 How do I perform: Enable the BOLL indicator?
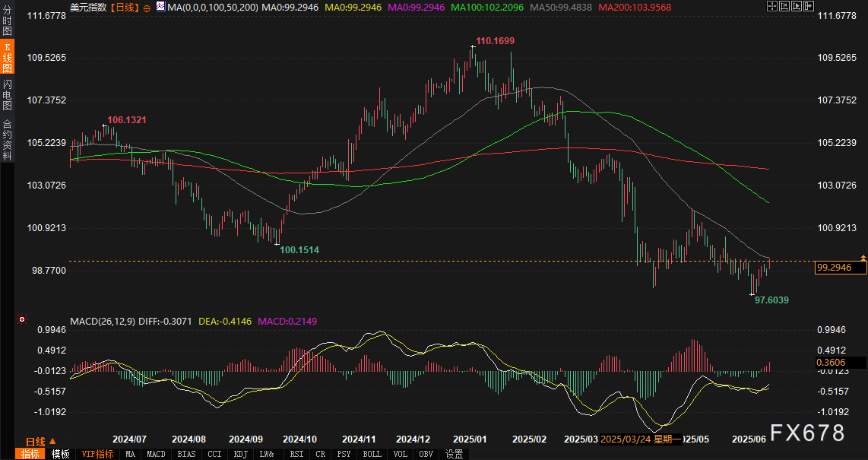tap(372, 454)
